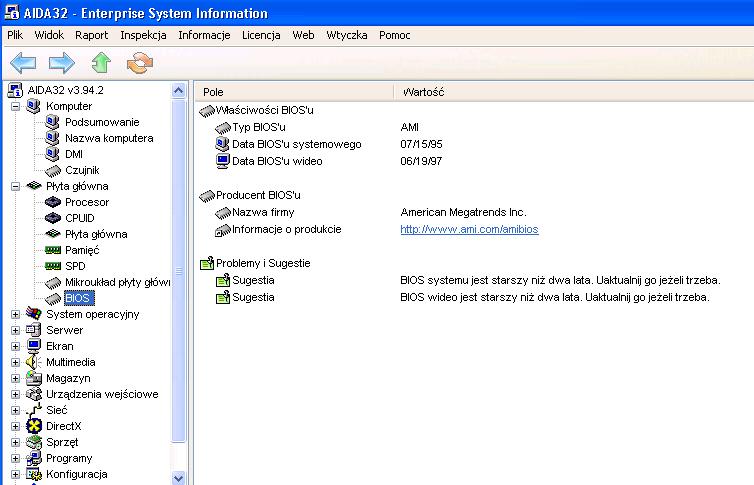Click the DirectX yellow X icon

point(34,426)
